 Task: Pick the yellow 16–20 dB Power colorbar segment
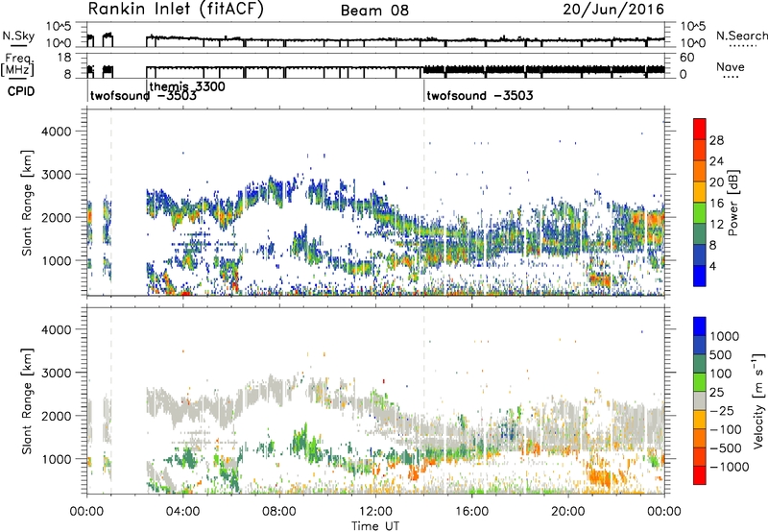point(700,192)
